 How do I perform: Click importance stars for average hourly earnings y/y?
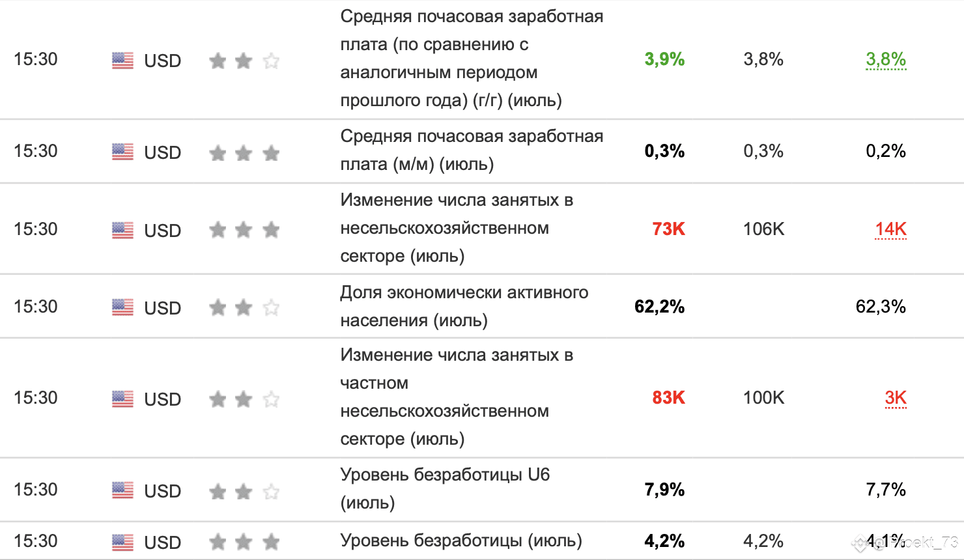pyautogui.click(x=244, y=61)
